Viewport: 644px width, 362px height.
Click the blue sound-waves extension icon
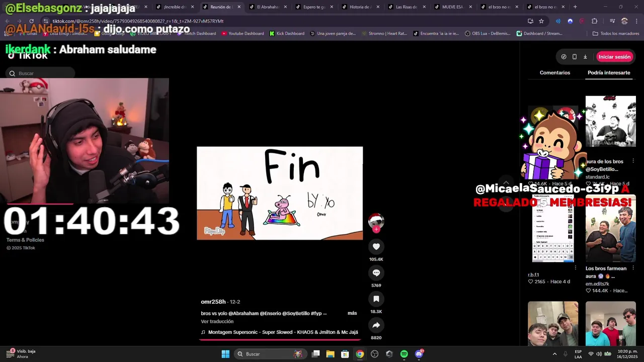pyautogui.click(x=558, y=21)
